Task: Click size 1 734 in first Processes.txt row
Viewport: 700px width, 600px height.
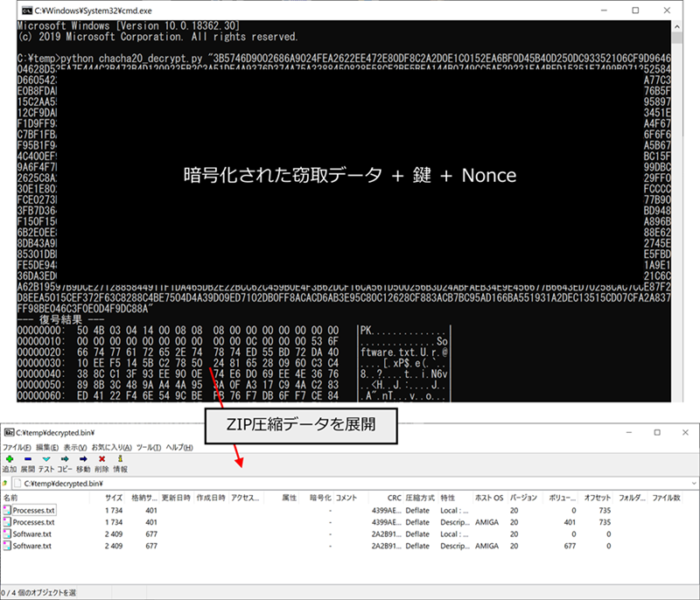Action: (x=114, y=510)
